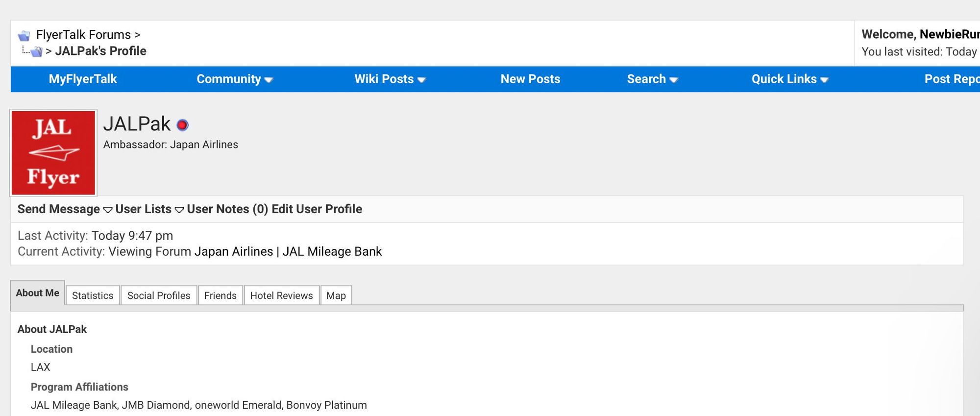Click the online status indicator beside JALPak
This screenshot has width=980, height=416.
[182, 125]
